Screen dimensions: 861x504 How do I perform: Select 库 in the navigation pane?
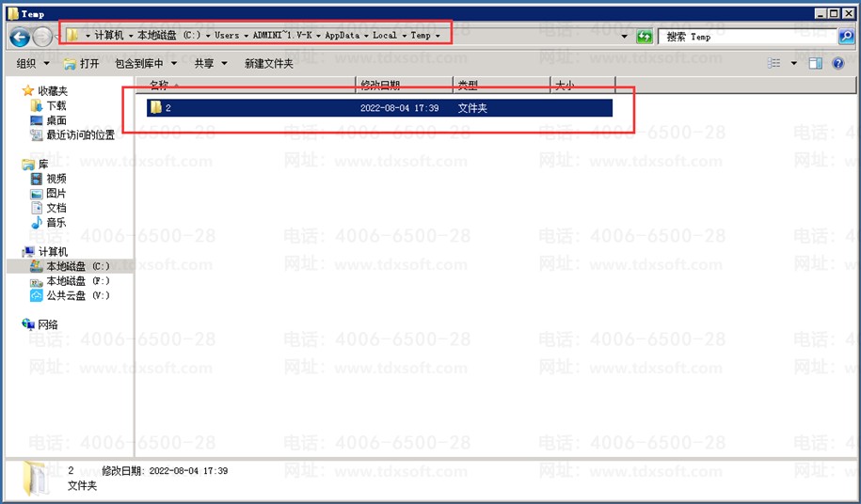(43, 164)
